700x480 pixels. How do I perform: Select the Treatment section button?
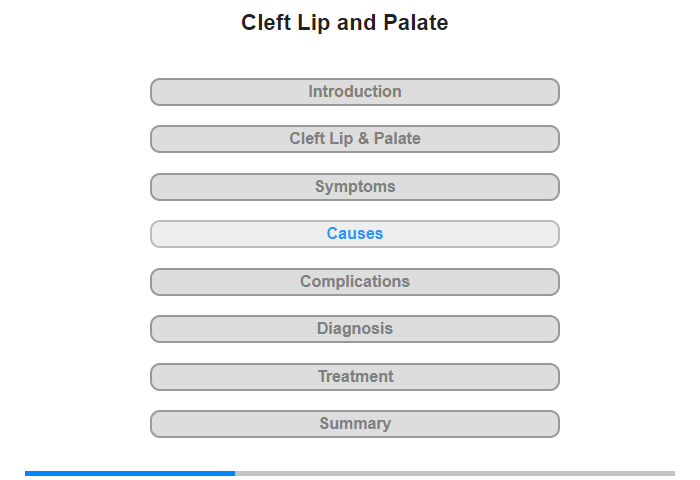coord(355,377)
